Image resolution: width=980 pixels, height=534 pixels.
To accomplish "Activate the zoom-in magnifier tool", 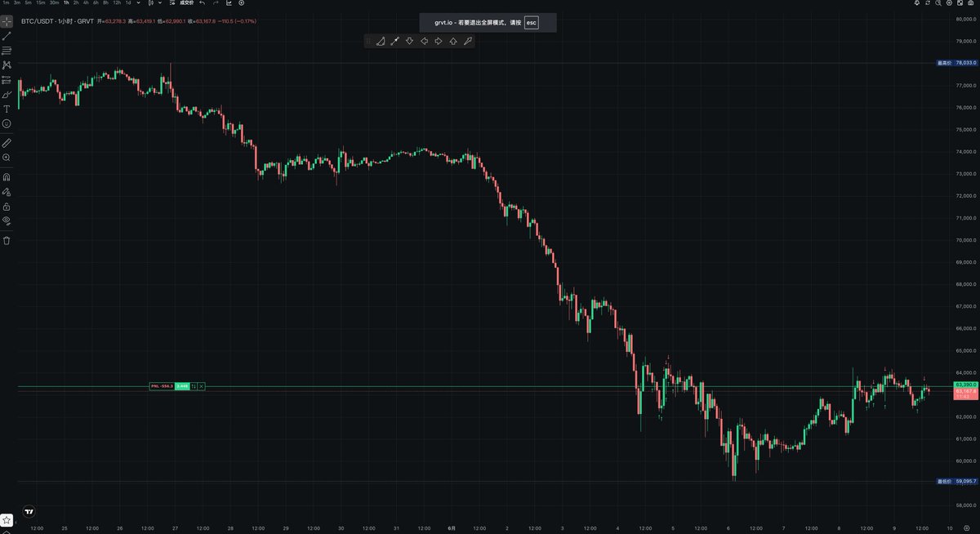I will 7,157.
